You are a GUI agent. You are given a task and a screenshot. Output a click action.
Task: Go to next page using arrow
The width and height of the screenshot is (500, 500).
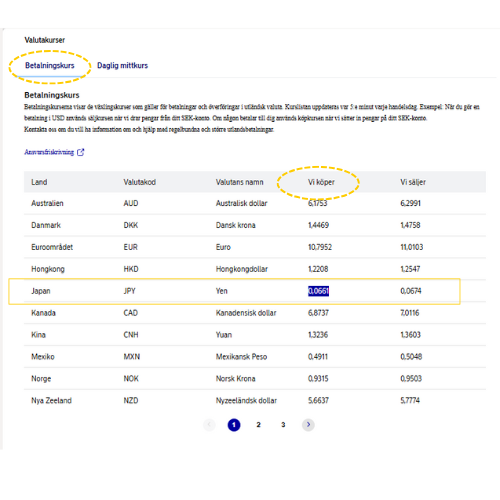(x=308, y=425)
